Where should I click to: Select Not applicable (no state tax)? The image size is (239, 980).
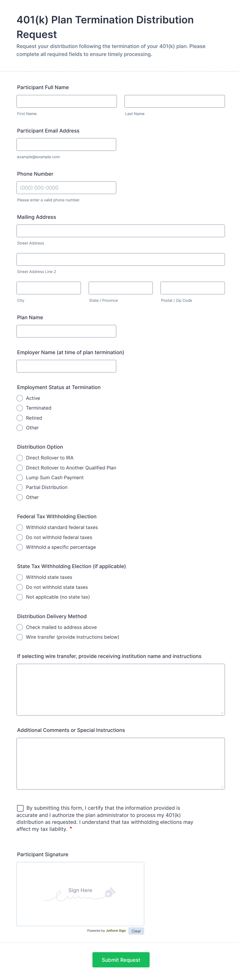click(20, 597)
